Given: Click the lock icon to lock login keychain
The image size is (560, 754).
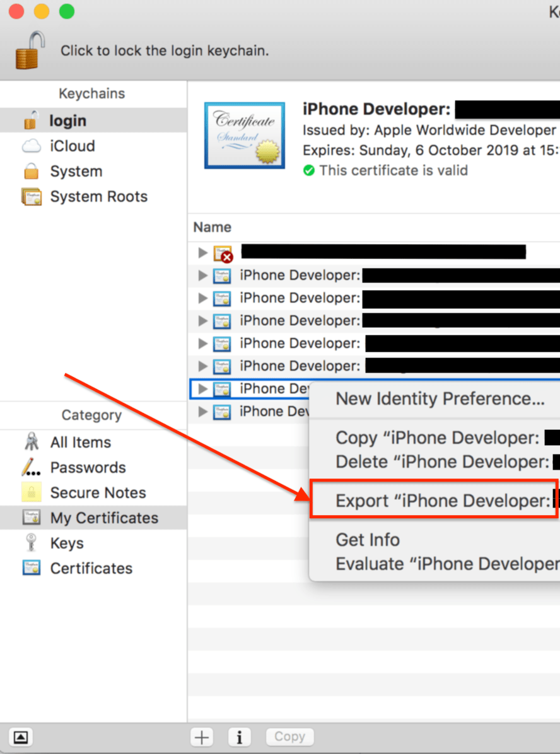Looking at the screenshot, I should [28, 50].
